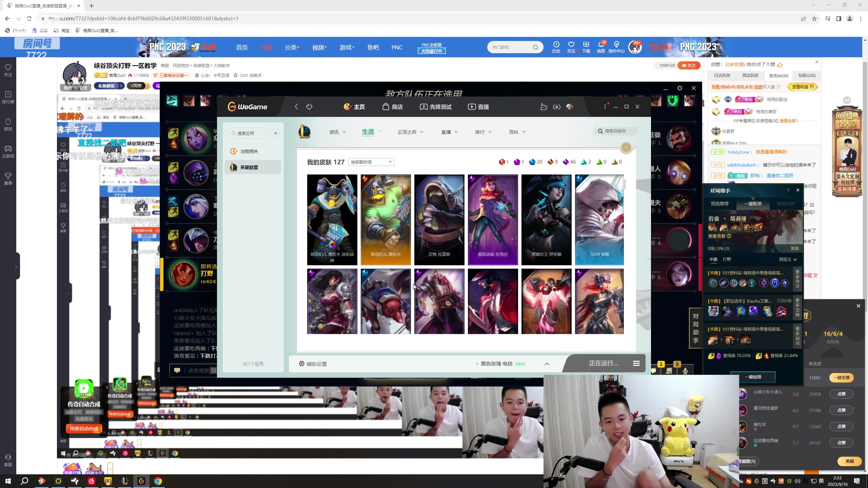
Task: Click 更多出装 for more builds
Action: [x=797, y=307]
